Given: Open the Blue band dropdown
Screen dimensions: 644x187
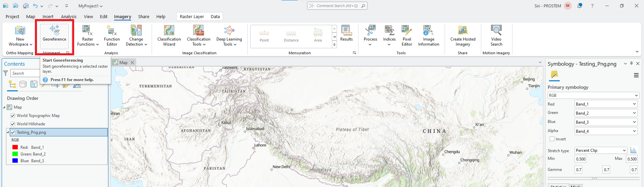Looking at the screenshot, I should point(606,122).
